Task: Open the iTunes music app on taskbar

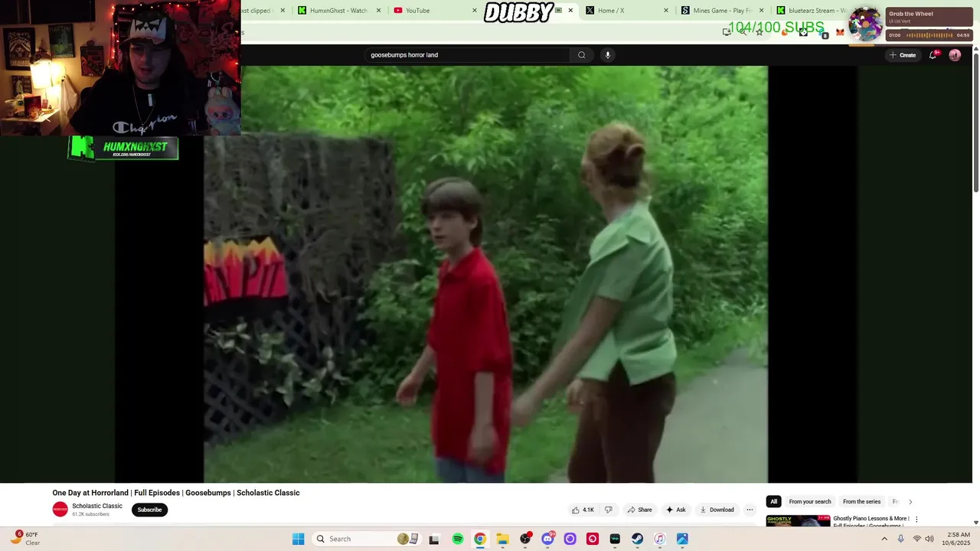Action: tap(659, 539)
